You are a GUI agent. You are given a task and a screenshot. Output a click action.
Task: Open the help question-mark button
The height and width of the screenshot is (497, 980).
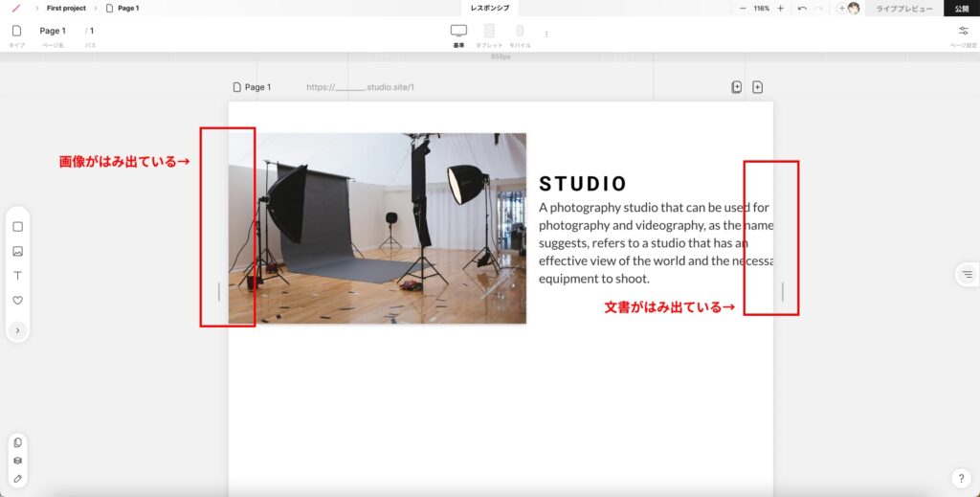click(961, 479)
